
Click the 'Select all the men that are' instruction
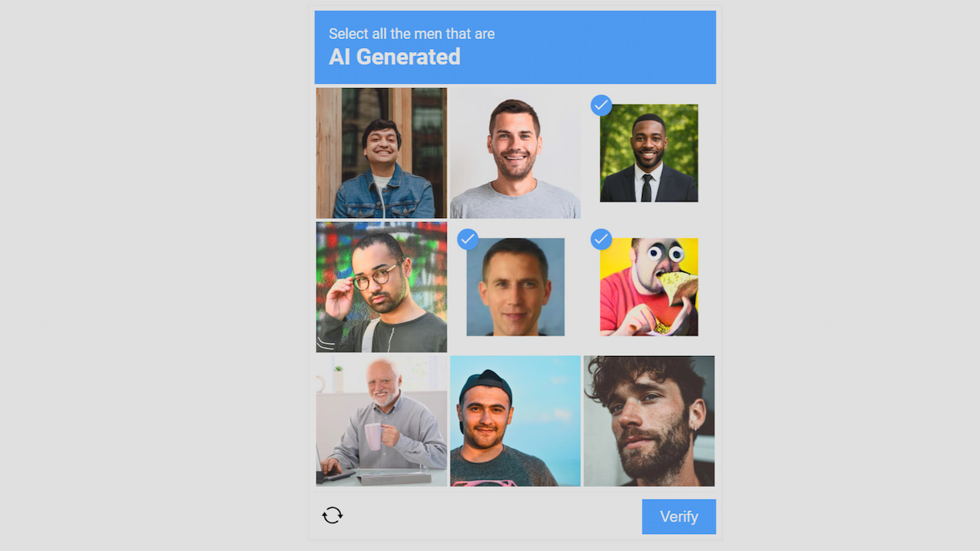(x=412, y=33)
